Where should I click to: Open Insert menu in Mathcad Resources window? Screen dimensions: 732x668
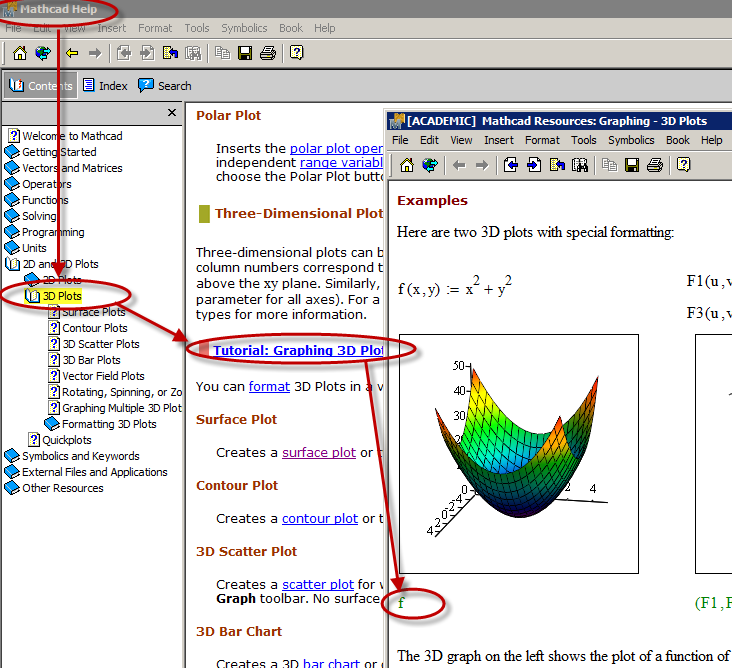click(499, 140)
